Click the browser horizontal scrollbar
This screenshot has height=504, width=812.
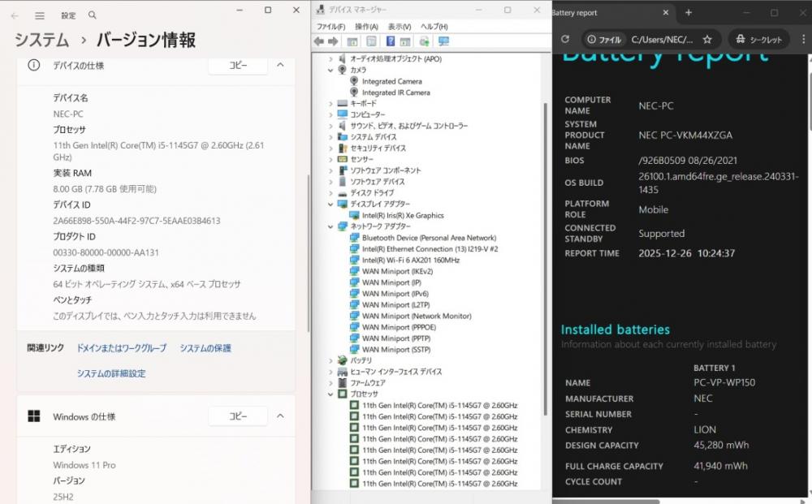coord(606,502)
